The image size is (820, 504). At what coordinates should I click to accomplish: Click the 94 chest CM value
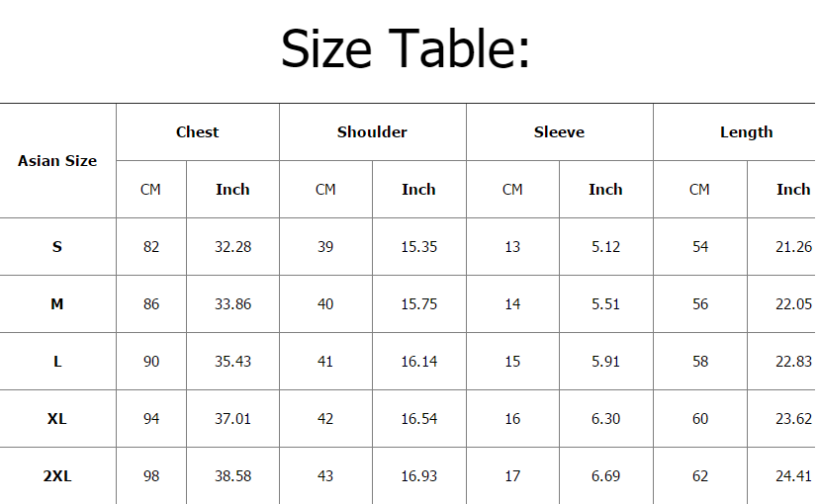[150, 419]
